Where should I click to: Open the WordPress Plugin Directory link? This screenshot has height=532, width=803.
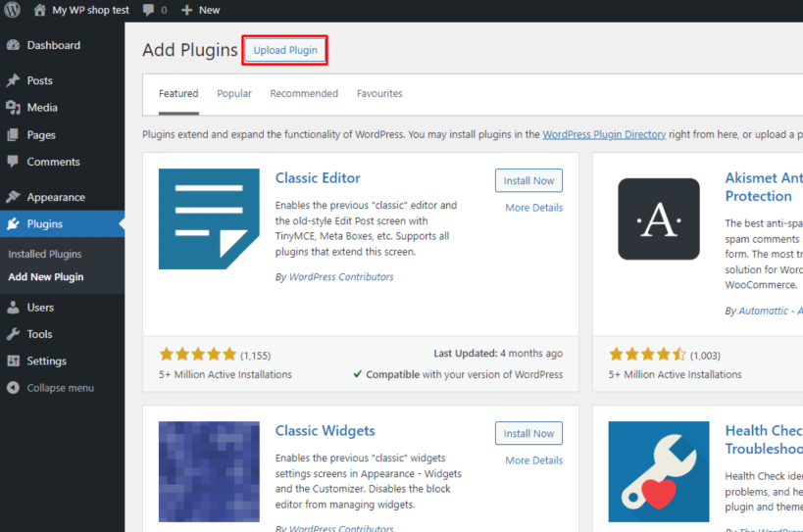tap(604, 134)
